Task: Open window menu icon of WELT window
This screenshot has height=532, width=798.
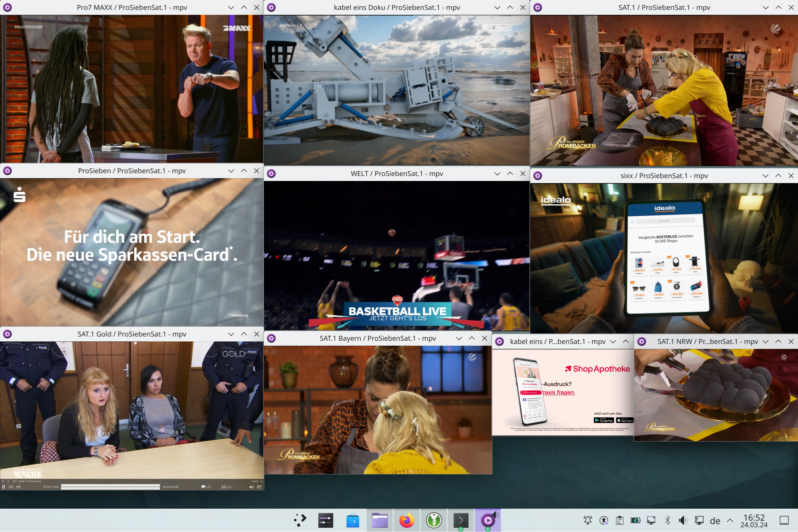Action: pos(271,174)
